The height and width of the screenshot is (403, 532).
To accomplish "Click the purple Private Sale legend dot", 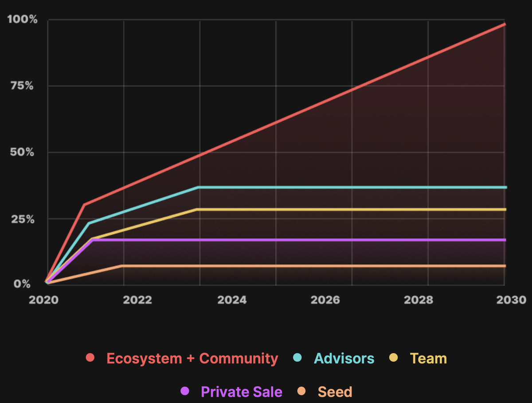I will coord(185,391).
